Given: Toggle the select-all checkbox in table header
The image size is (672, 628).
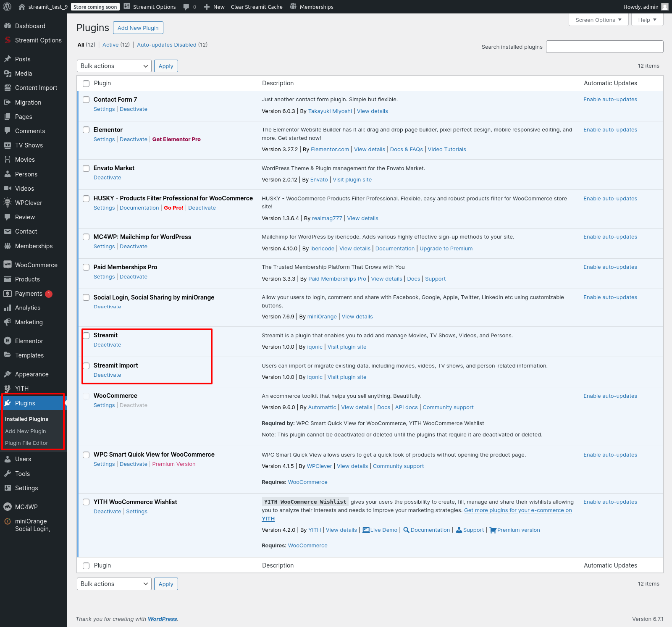Looking at the screenshot, I should click(x=86, y=84).
